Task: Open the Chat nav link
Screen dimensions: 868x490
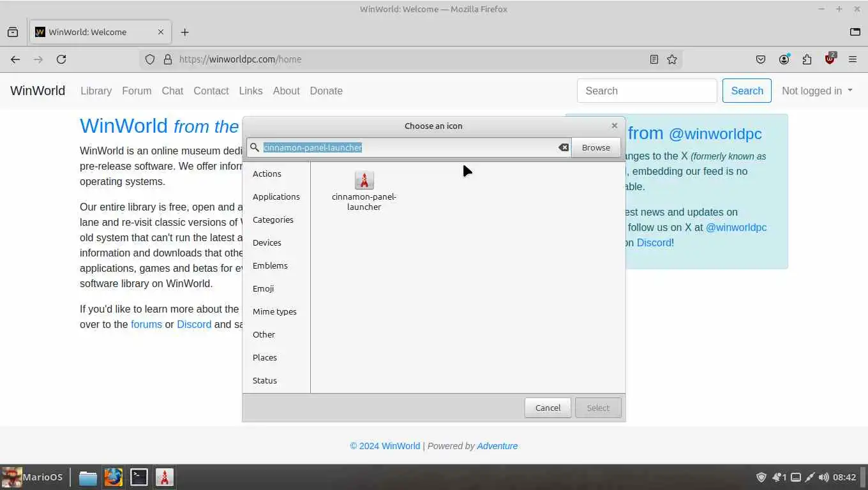Action: click(172, 91)
